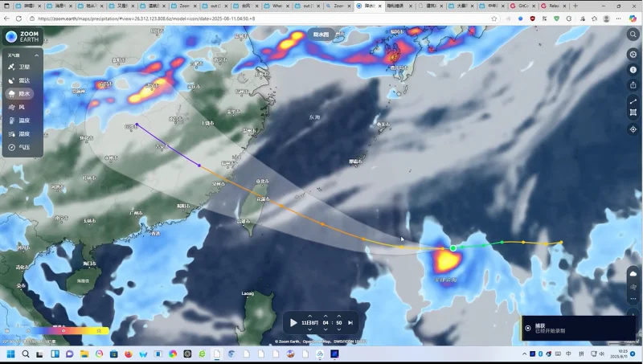Click the locate my position icon

click(633, 129)
